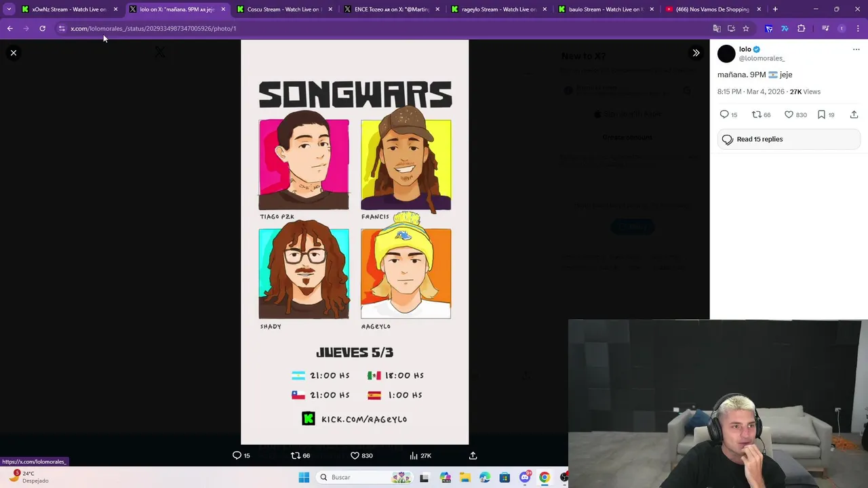Click the site information icon in address bar
Screen dimensions: 868x488
[x=61, y=28]
